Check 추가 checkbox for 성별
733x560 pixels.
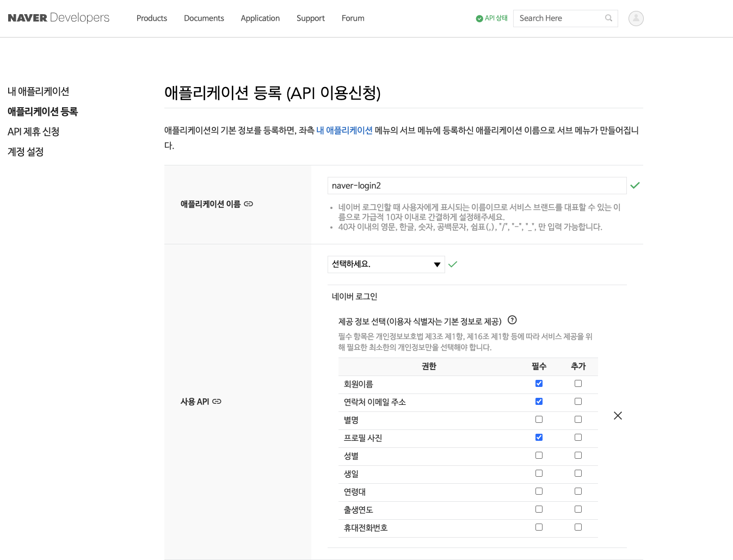pos(578,456)
